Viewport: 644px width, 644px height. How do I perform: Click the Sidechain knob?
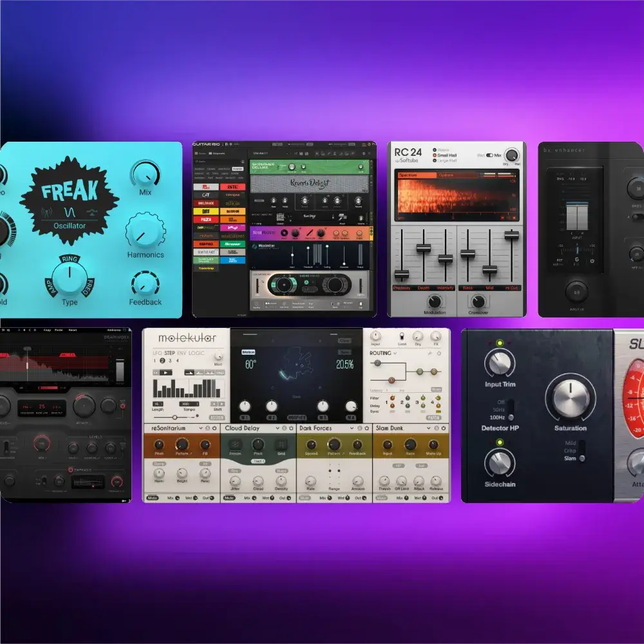pyautogui.click(x=500, y=463)
